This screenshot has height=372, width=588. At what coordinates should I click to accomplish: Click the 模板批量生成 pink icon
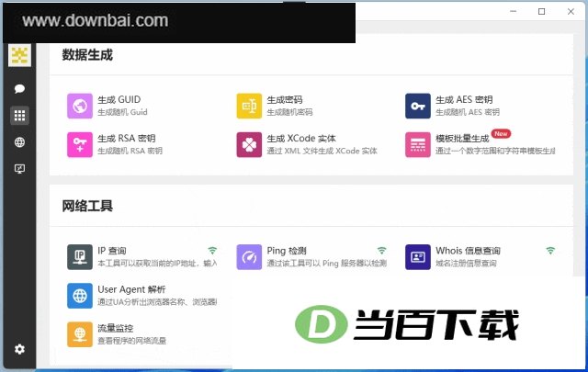[418, 145]
